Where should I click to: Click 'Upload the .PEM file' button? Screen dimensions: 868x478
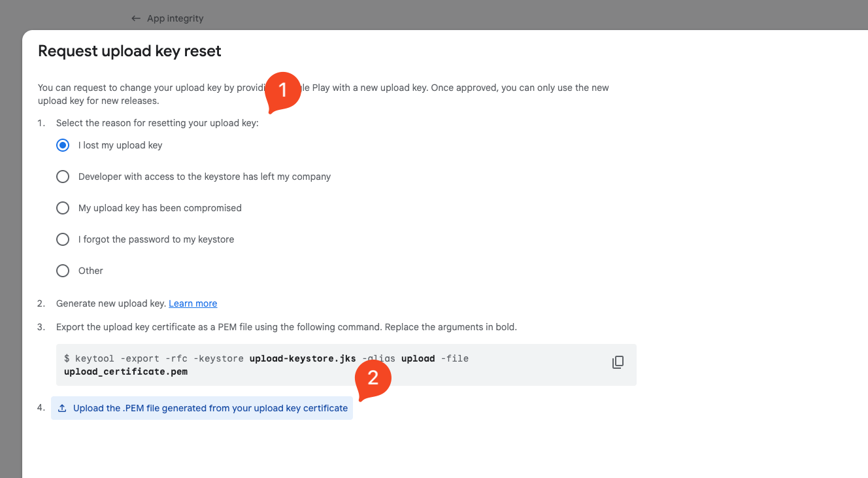202,408
